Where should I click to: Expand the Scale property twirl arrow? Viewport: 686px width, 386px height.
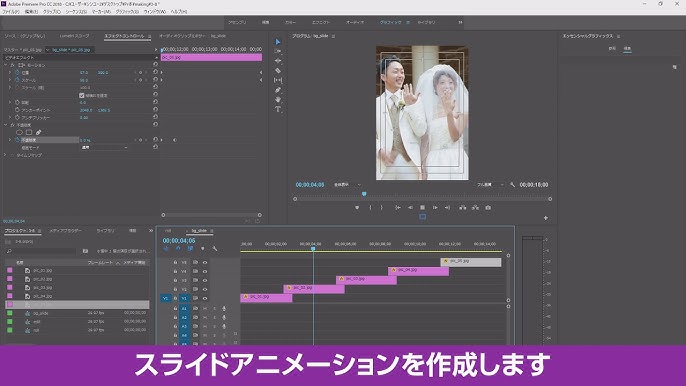(x=10, y=80)
